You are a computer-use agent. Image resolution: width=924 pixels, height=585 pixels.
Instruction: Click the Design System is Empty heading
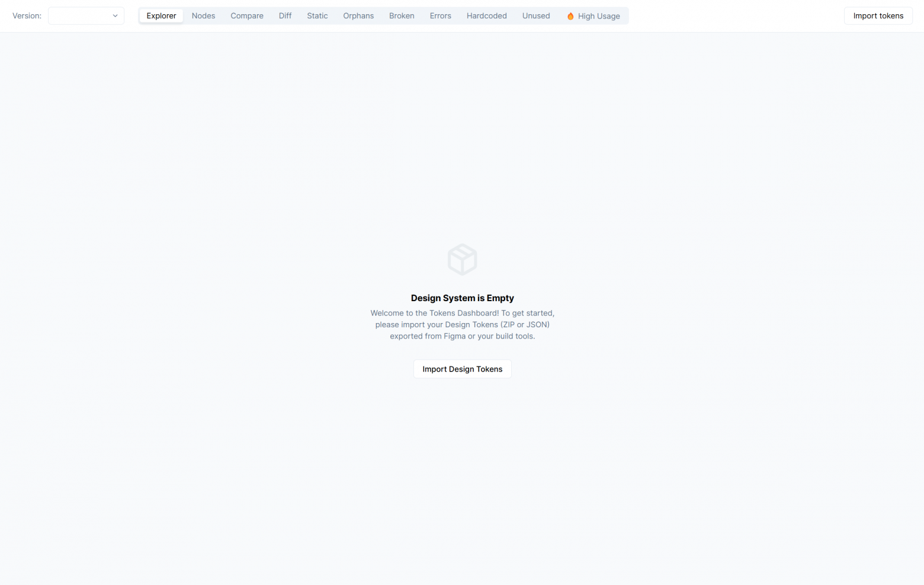462,298
